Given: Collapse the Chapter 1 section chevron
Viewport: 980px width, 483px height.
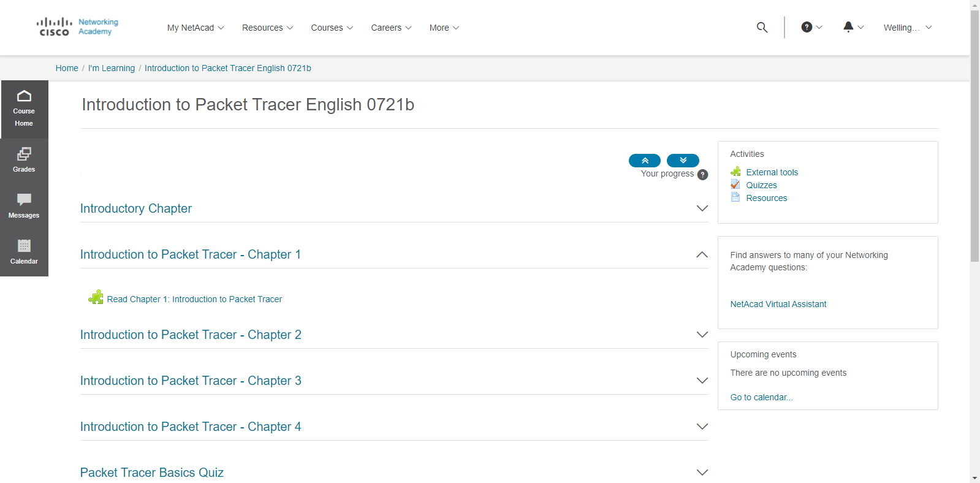Looking at the screenshot, I should (x=702, y=254).
